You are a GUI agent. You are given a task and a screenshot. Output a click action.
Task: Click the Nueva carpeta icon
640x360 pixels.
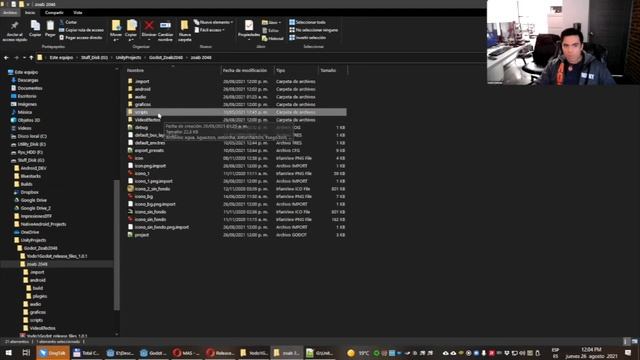pos(184,26)
